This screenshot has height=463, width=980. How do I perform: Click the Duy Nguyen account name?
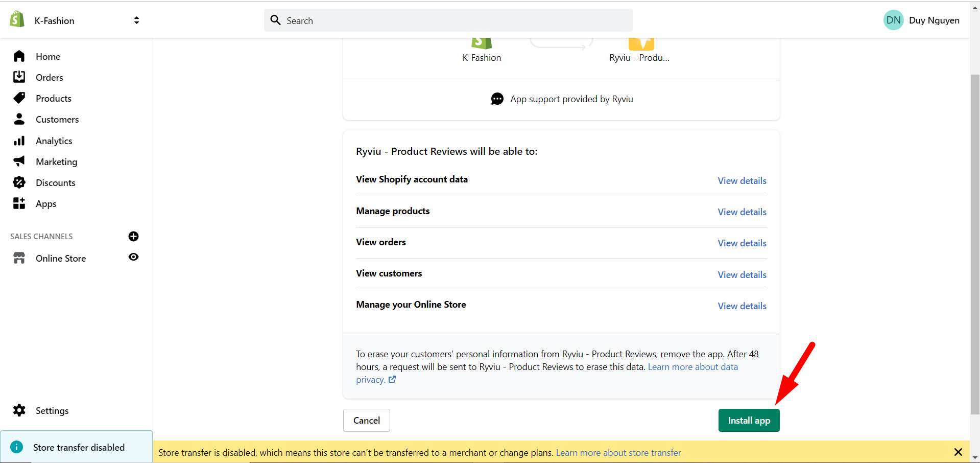934,20
